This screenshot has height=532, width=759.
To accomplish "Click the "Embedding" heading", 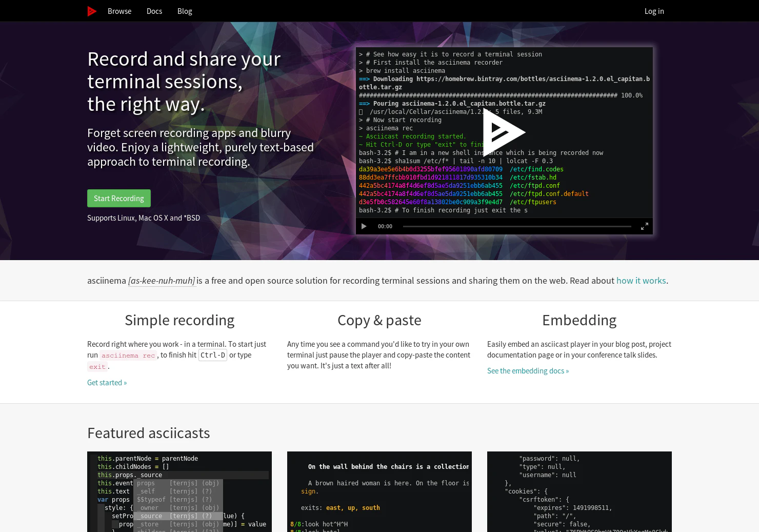I will (x=580, y=320).
